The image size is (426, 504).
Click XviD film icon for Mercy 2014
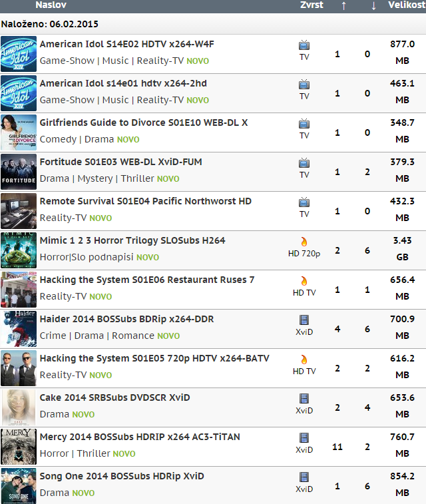click(x=304, y=437)
